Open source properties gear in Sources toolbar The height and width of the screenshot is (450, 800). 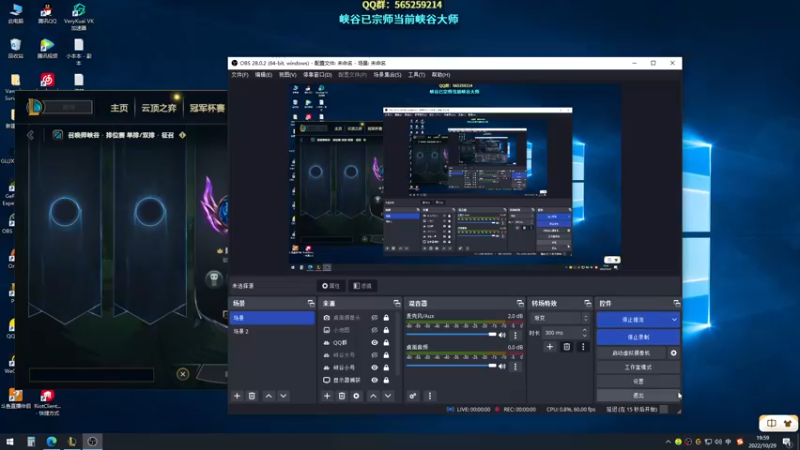356,396
